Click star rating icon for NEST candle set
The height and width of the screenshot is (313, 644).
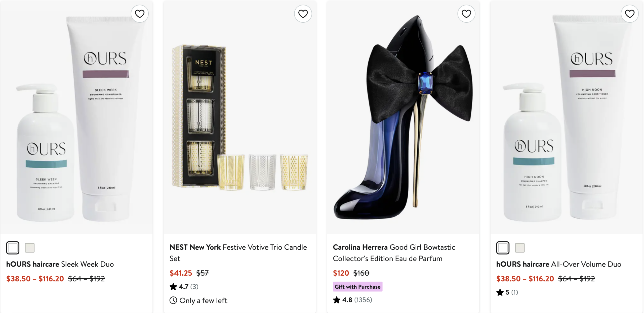pyautogui.click(x=173, y=287)
